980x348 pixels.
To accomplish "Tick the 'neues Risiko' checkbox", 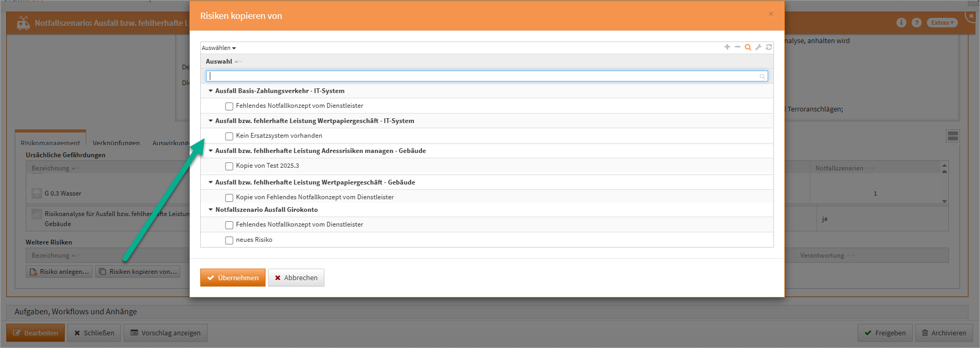I will 229,240.
